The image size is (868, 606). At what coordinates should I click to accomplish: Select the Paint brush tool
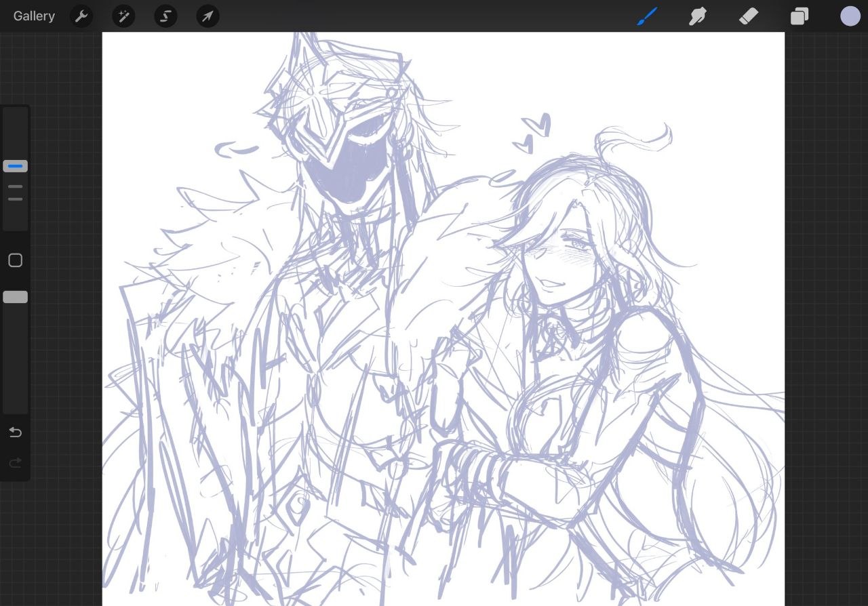tap(647, 16)
